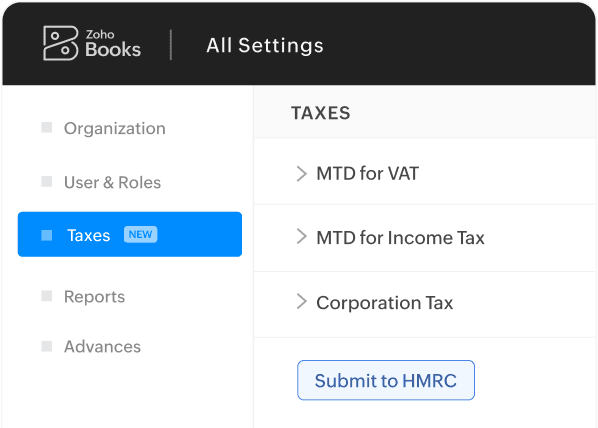Click the square icon beside Organization
Image resolution: width=598 pixels, height=428 pixels.
tap(47, 127)
